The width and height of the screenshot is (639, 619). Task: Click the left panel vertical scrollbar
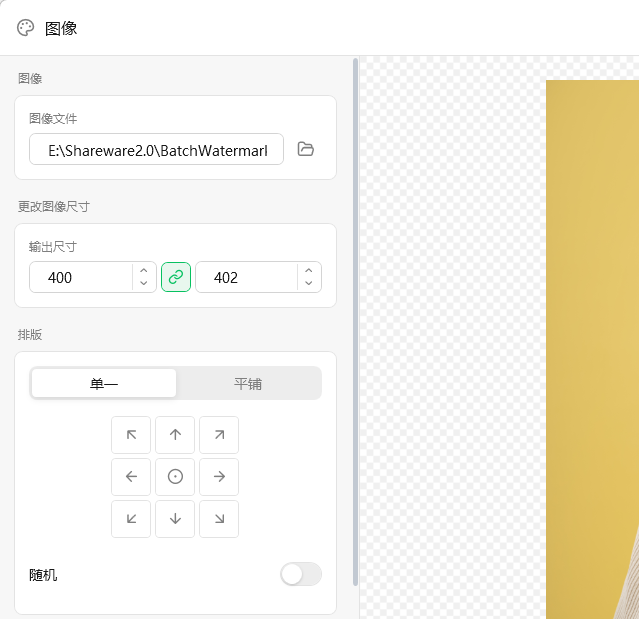click(355, 322)
